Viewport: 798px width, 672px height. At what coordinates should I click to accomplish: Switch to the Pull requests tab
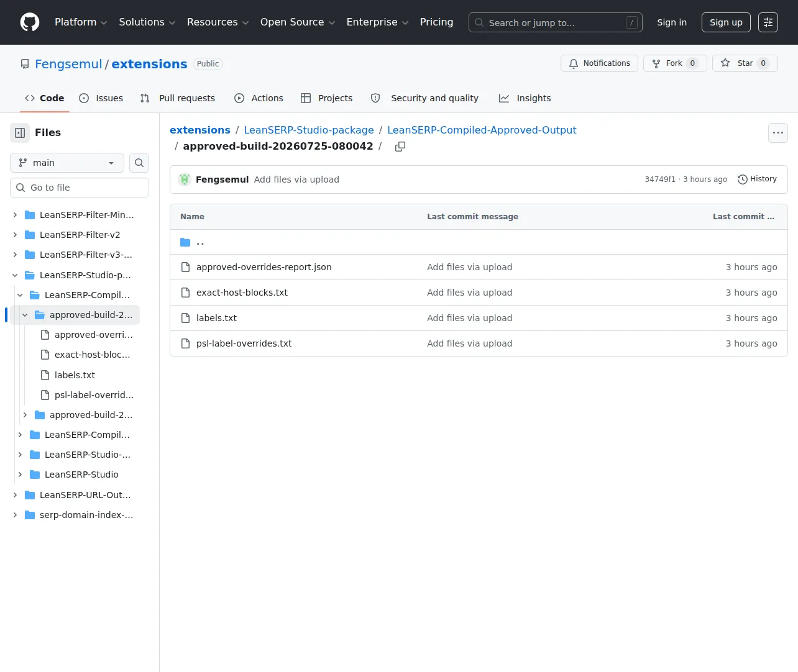178,98
